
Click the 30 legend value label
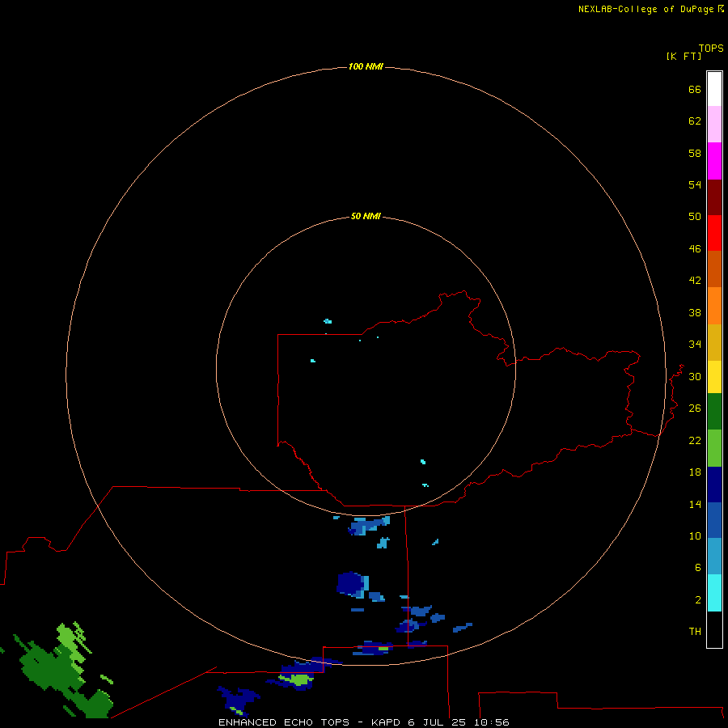[x=695, y=376]
